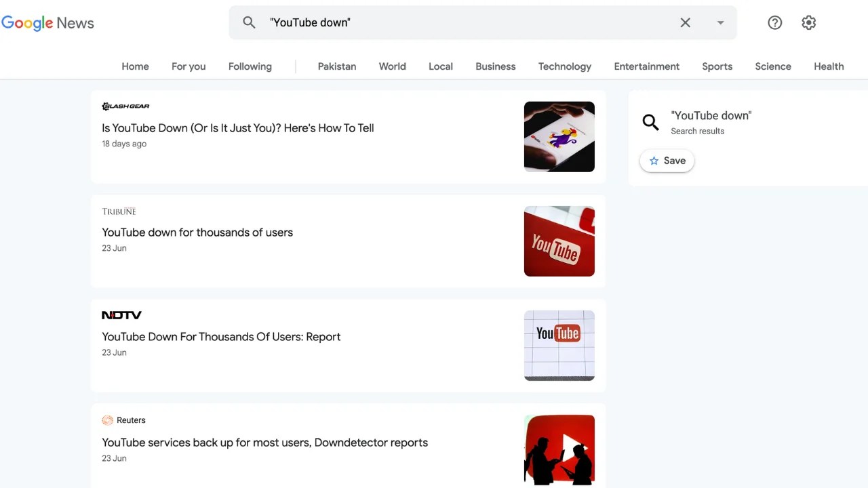Open the article "YouTube down for thousands of users"
The width and height of the screenshot is (868, 488).
[197, 232]
